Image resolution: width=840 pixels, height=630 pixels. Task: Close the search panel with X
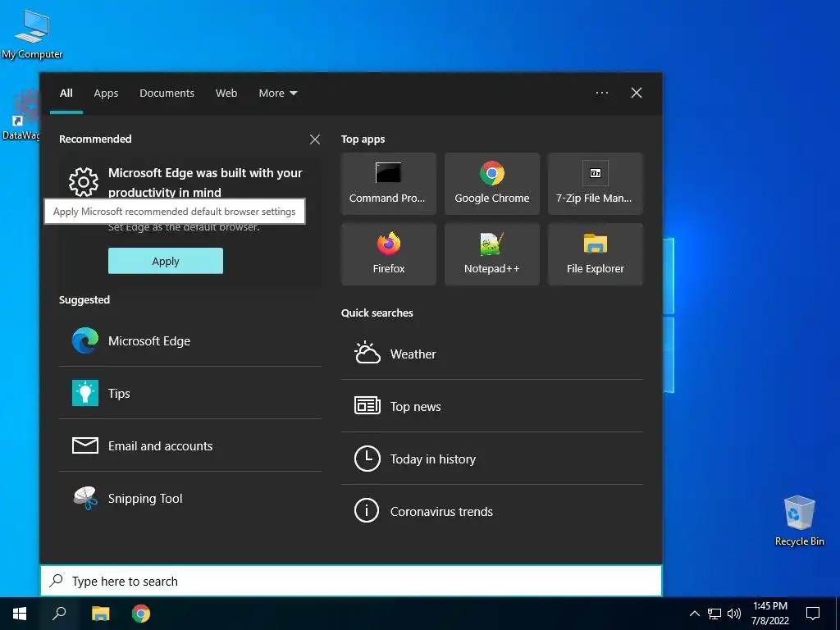[636, 94]
